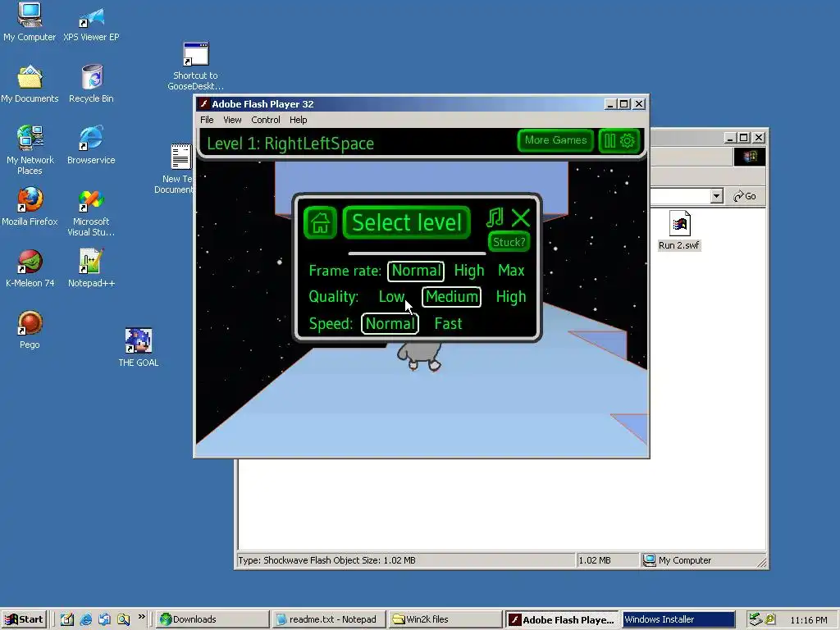840x630 pixels.
Task: Open the File menu in Flash Player
Action: [207, 120]
